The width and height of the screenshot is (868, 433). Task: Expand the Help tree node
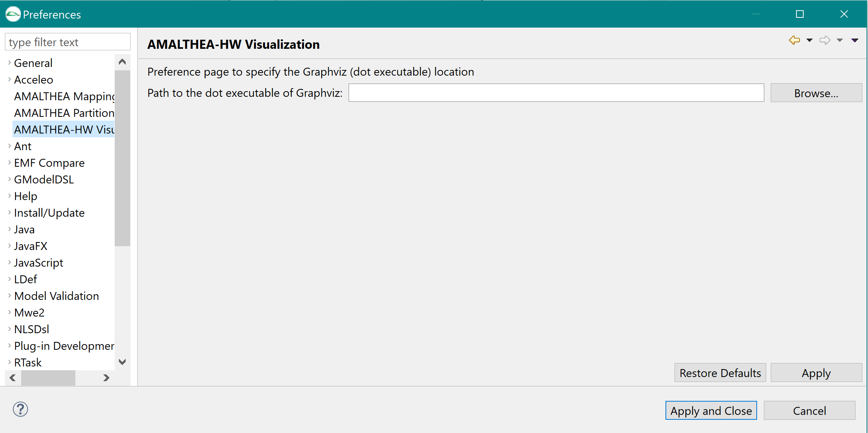(x=9, y=196)
